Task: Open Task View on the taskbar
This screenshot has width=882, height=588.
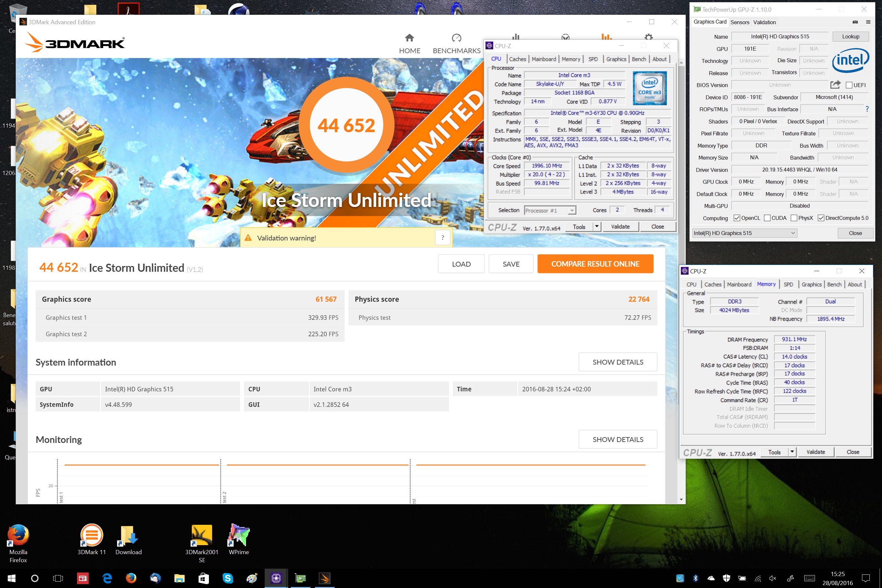Action: (58, 578)
